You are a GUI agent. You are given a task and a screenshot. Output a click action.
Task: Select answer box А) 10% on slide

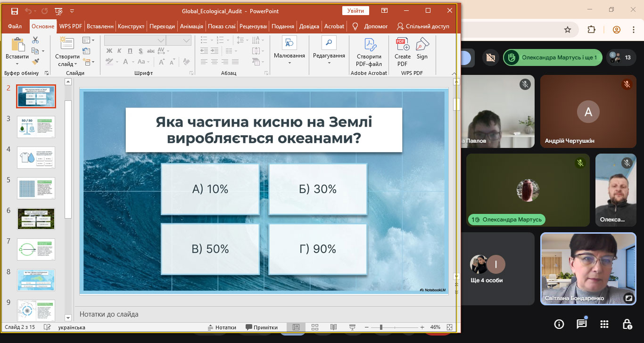tap(210, 189)
